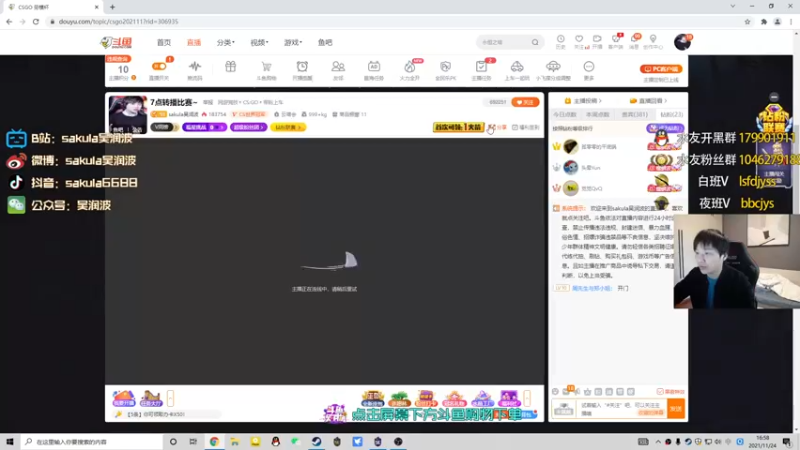Open the gift box icon
This screenshot has height=450, width=800.
pos(231,66)
